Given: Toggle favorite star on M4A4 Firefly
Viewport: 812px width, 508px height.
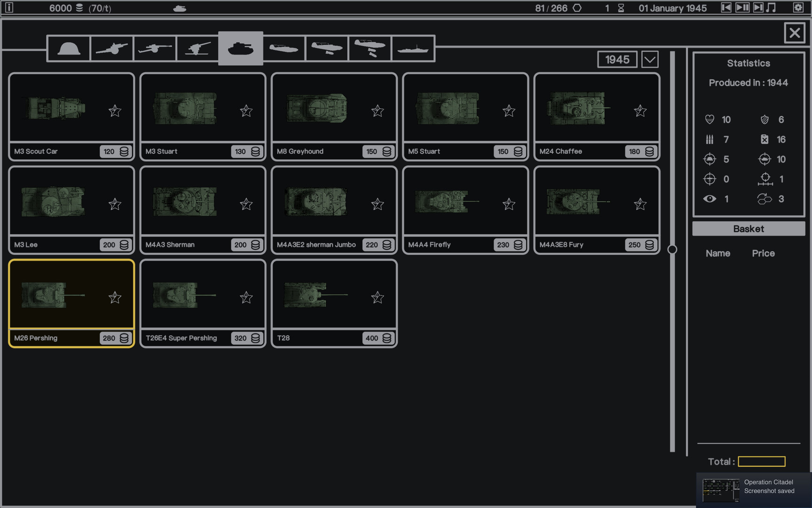Looking at the screenshot, I should 508,204.
